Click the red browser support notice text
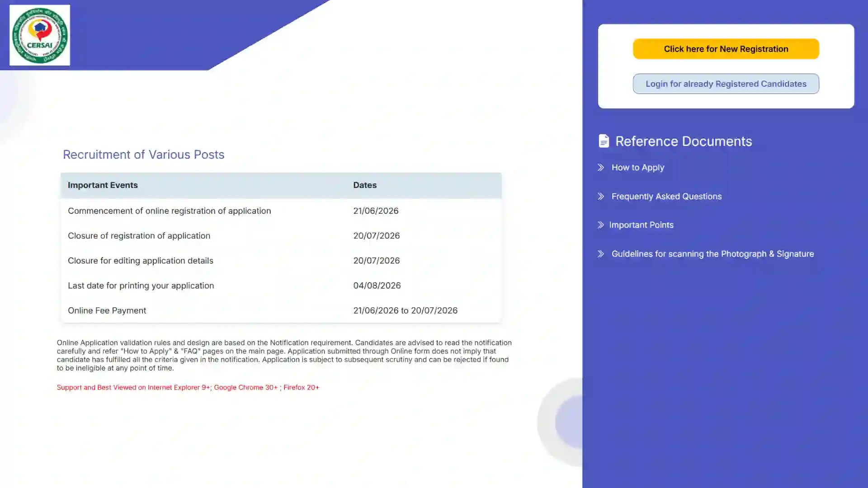 tap(188, 387)
